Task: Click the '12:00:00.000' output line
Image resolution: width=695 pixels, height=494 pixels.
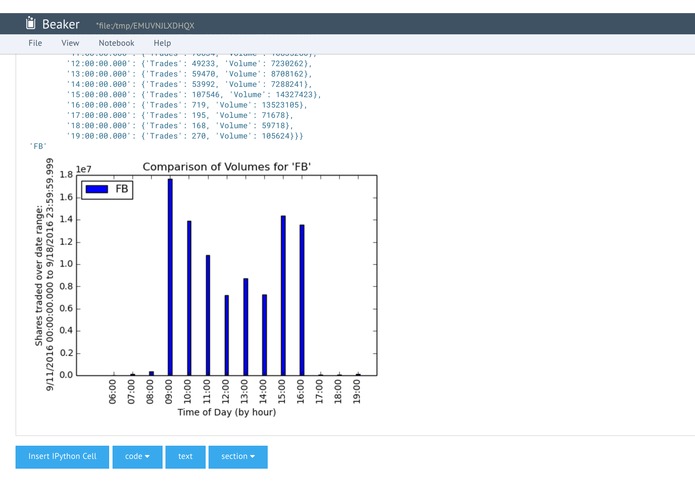Action: pos(189,63)
